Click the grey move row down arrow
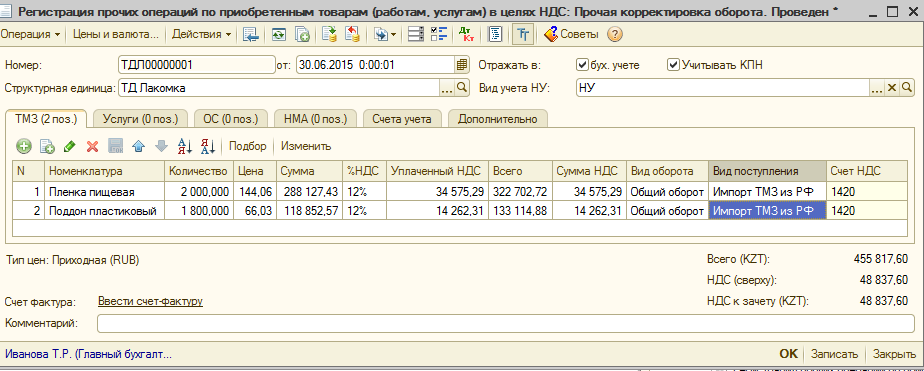 161,146
